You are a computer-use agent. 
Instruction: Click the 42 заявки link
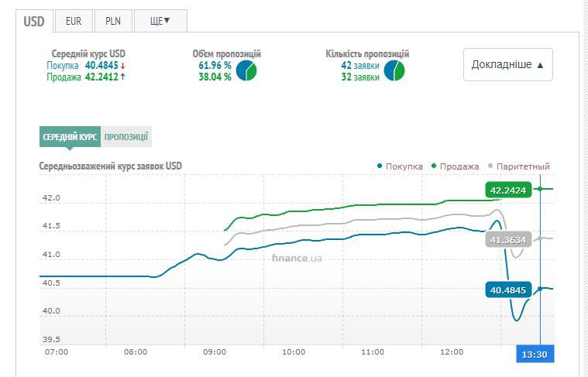point(360,66)
